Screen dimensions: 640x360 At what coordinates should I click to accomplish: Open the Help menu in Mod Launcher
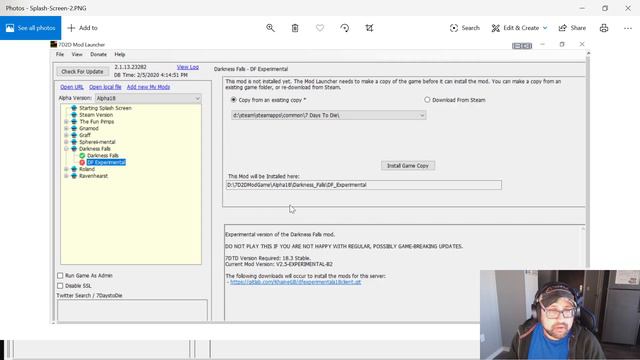[x=120, y=54]
